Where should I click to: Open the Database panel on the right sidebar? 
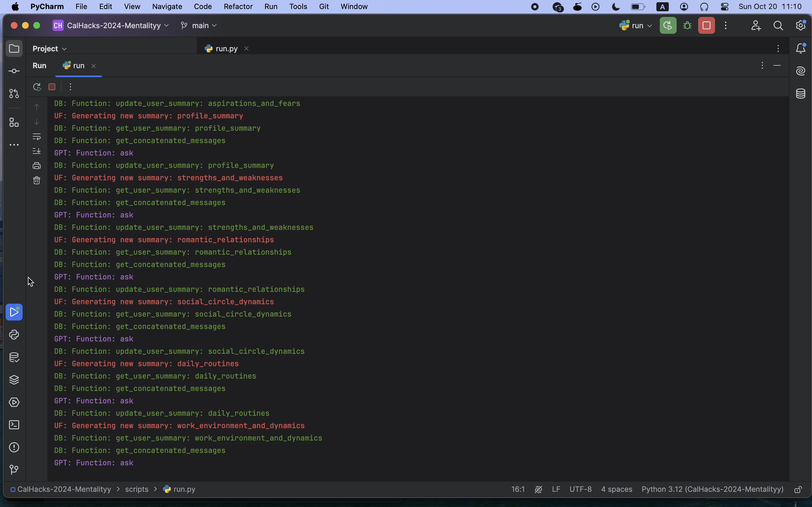point(801,94)
